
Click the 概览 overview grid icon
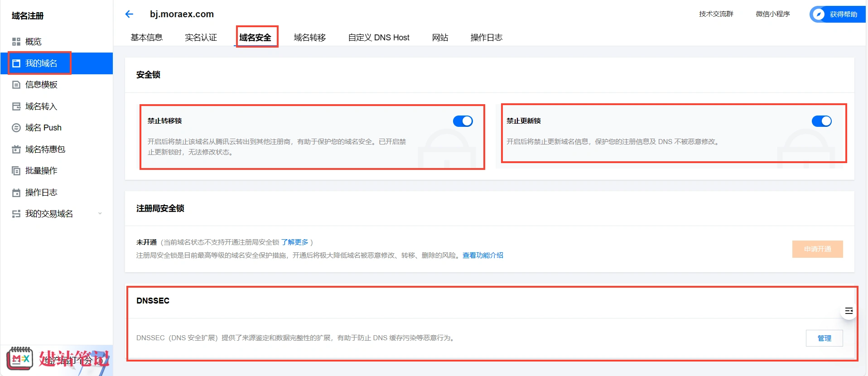(16, 42)
